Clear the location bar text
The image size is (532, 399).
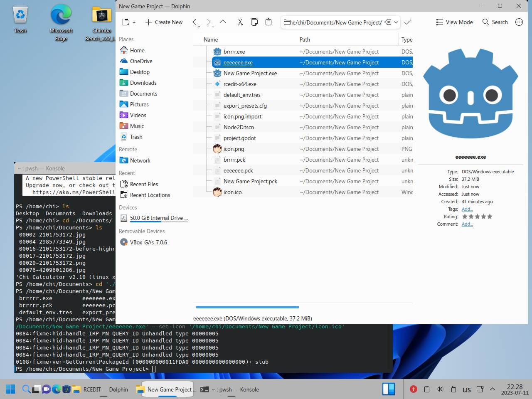(x=387, y=22)
